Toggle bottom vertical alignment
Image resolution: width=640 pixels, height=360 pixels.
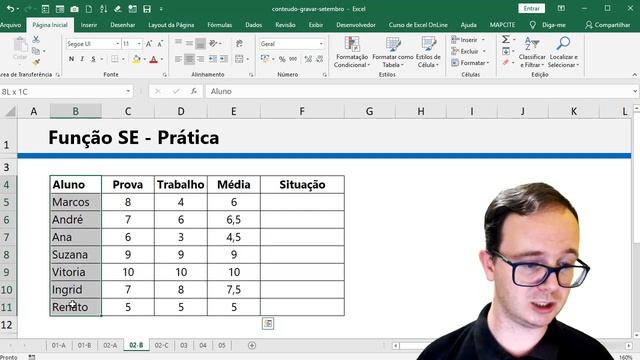(200, 44)
